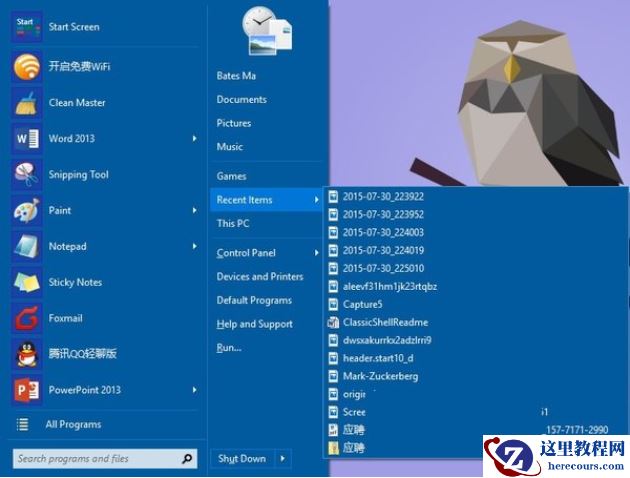Select the Snipping Tool label
The height and width of the screenshot is (478, 630).
[x=79, y=175]
